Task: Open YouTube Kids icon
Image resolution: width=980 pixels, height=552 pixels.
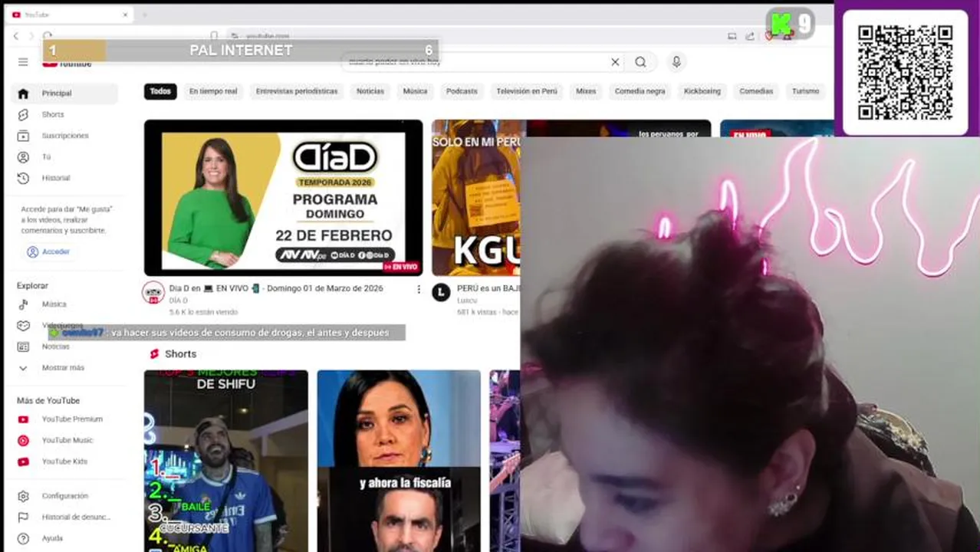Action: 23,462
